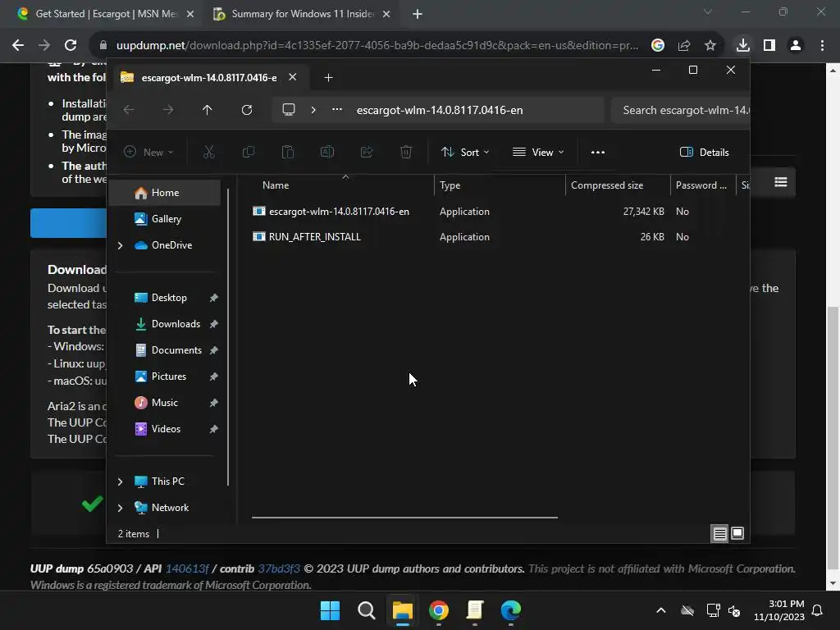The width and height of the screenshot is (840, 630).
Task: Expand the OneDrive tree node
Action: click(120, 245)
